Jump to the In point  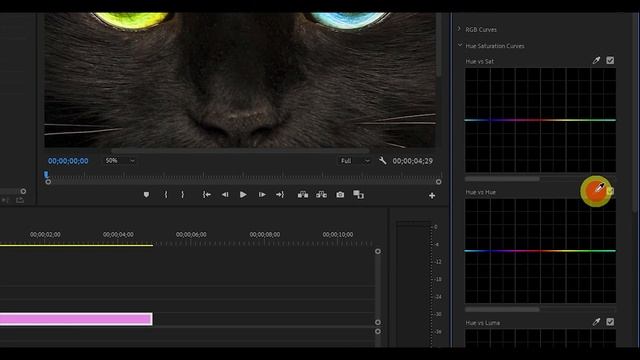point(207,195)
